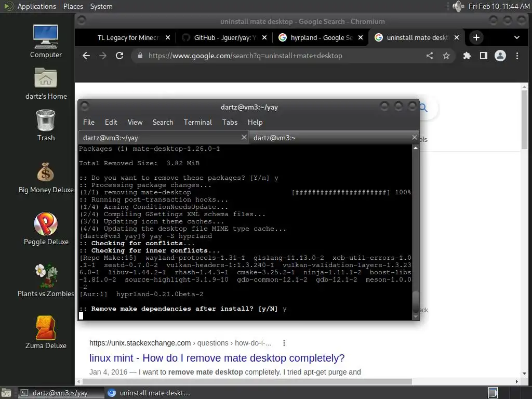Image resolution: width=532 pixels, height=399 pixels.
Task: Switch to TL Legacy for Minecraft tab
Action: (128, 37)
